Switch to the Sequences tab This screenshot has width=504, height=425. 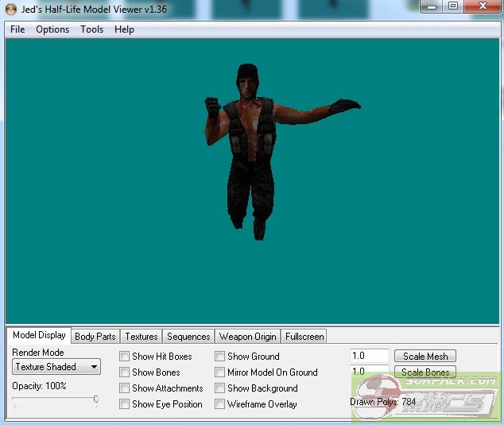coord(188,337)
